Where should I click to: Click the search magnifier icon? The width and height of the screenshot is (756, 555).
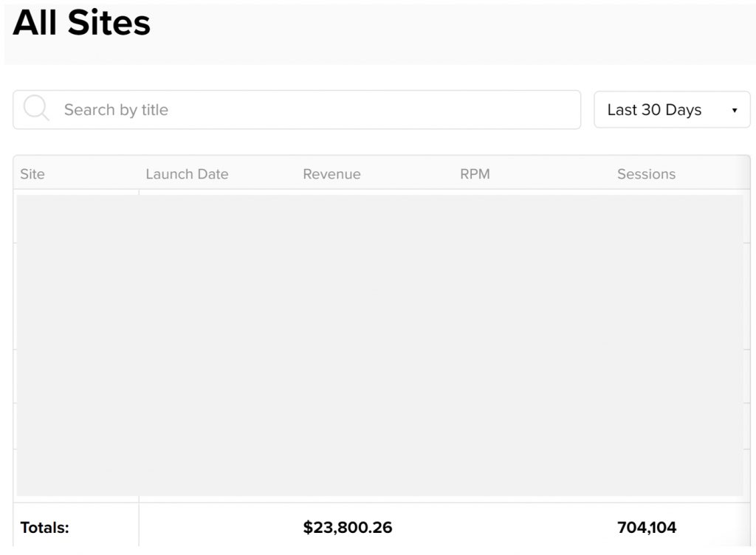36,108
